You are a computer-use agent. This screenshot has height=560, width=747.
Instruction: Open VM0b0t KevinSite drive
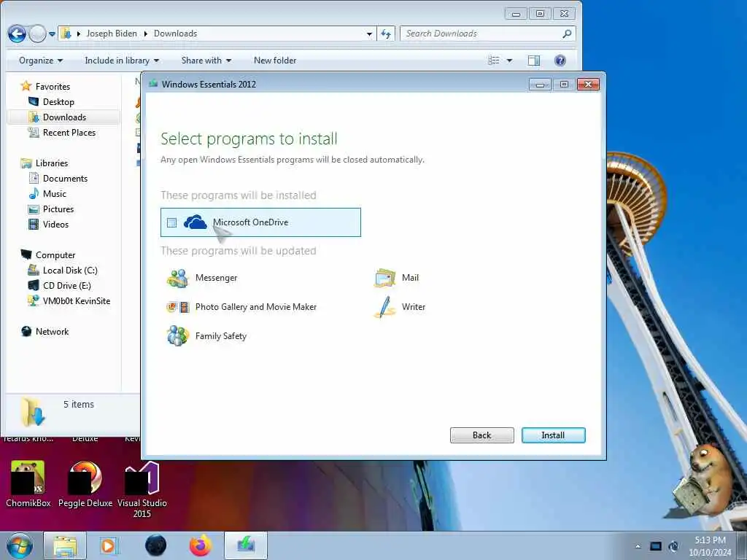point(76,301)
